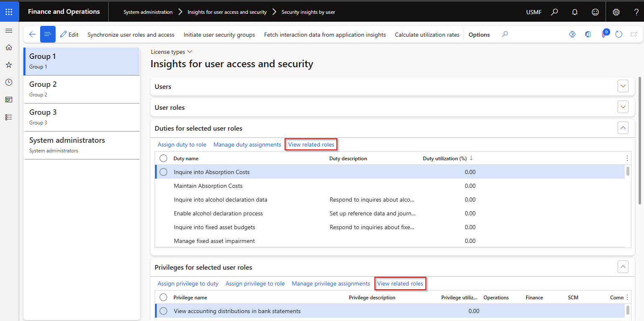Open the app launcher waffle icon
This screenshot has width=644, height=321.
point(9,12)
